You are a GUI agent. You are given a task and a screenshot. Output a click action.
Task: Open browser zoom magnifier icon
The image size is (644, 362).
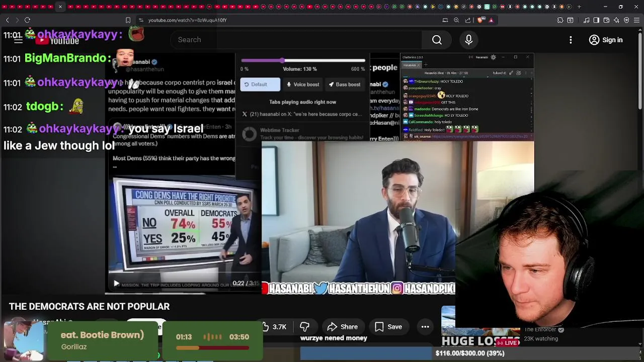pyautogui.click(x=456, y=20)
